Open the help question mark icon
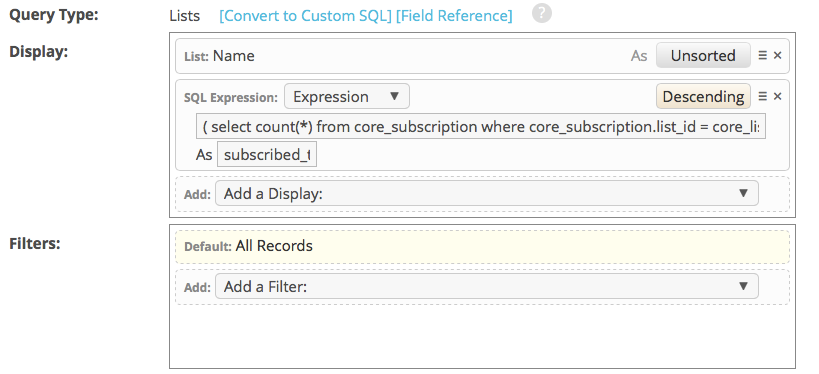The image size is (819, 374). 542,14
